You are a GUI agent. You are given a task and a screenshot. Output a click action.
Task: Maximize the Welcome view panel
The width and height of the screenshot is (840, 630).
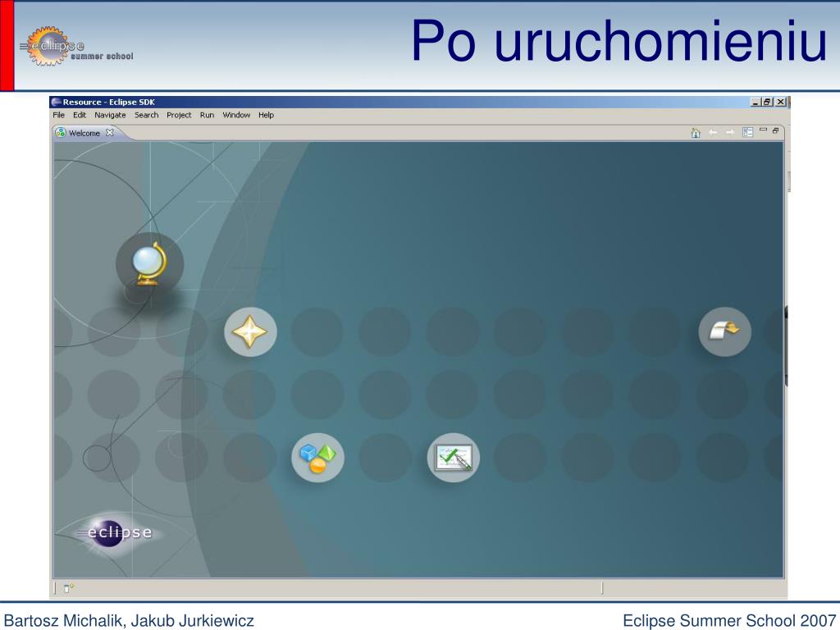[x=775, y=130]
